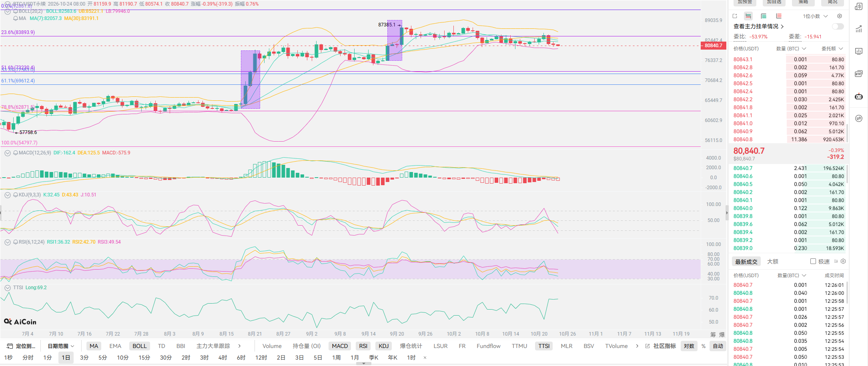Toggle the 对数 logarithmic scale button

click(689, 346)
